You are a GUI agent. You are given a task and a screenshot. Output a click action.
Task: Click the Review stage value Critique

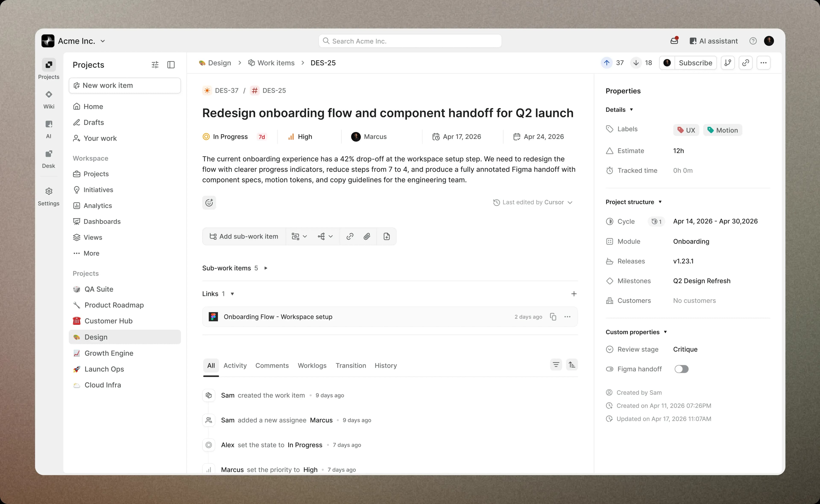(685, 349)
